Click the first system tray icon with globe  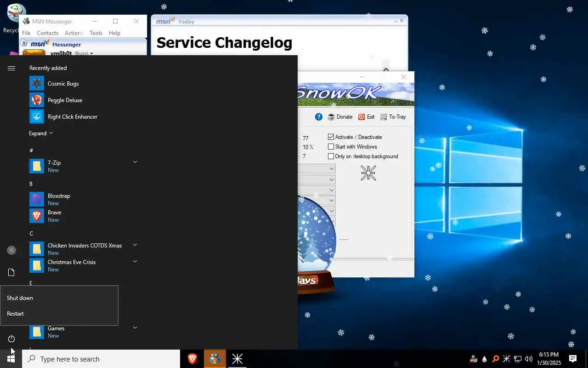473,359
